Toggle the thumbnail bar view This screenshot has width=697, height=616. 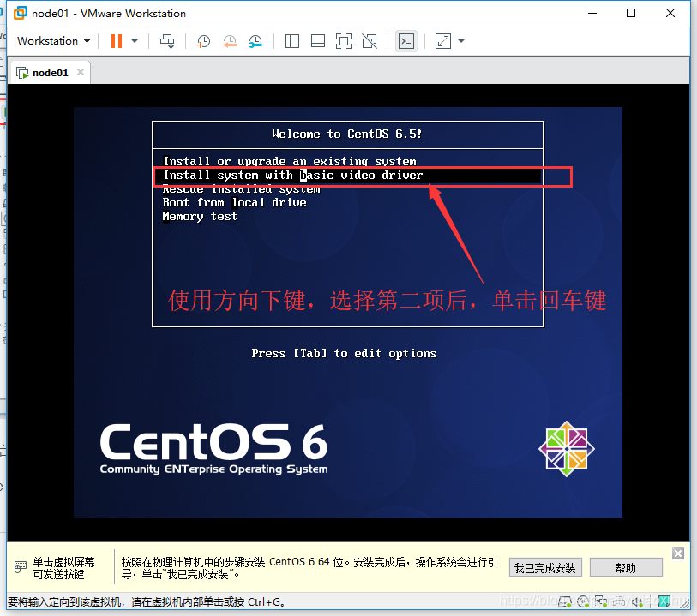[x=318, y=41]
